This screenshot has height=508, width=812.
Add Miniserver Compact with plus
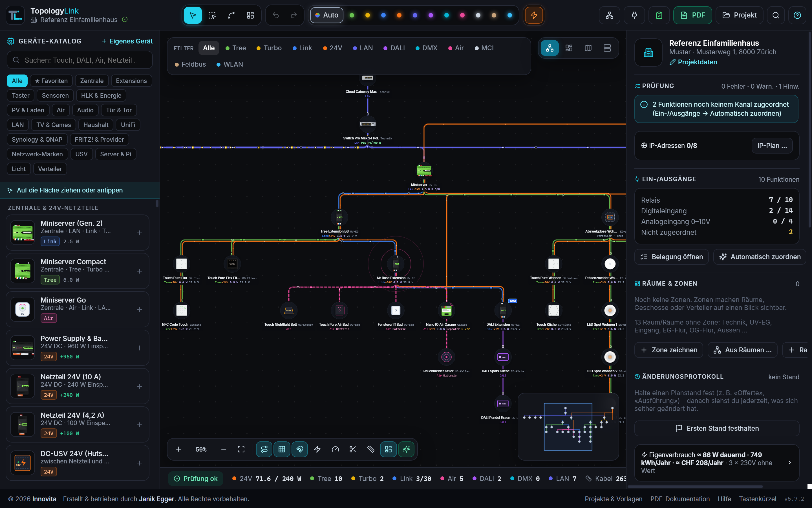pos(140,271)
